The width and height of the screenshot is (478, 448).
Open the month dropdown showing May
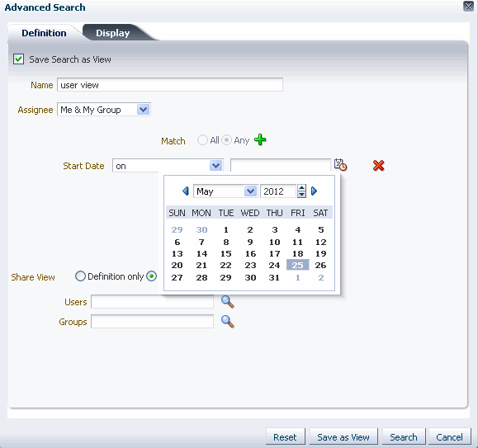(251, 191)
